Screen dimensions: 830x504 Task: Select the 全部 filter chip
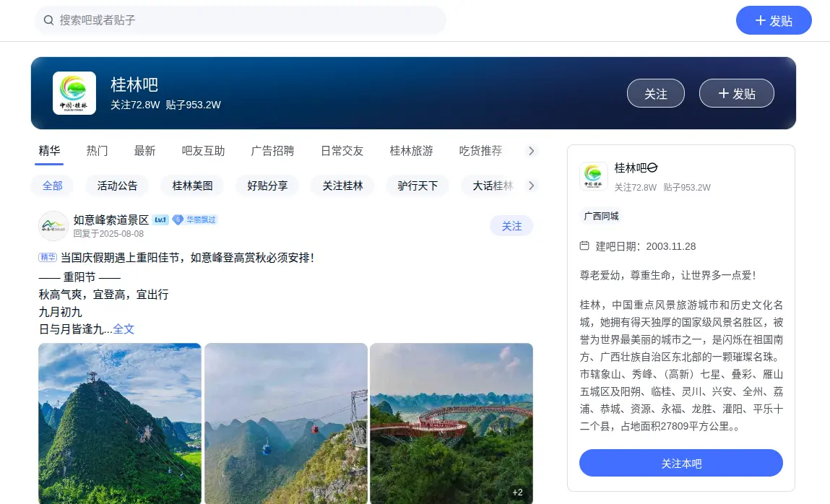[x=53, y=186]
